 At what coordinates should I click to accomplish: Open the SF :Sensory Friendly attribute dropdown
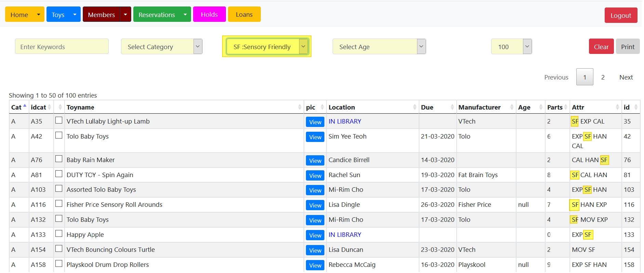tap(267, 47)
